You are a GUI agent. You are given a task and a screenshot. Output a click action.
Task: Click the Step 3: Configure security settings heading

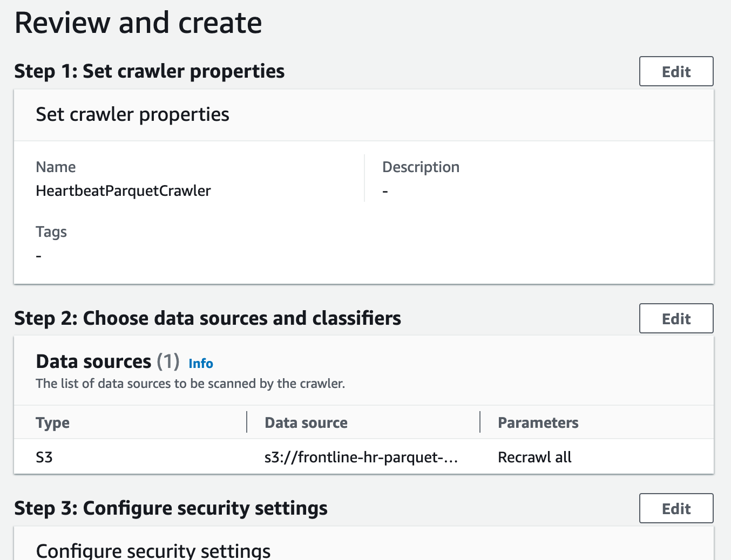(171, 508)
